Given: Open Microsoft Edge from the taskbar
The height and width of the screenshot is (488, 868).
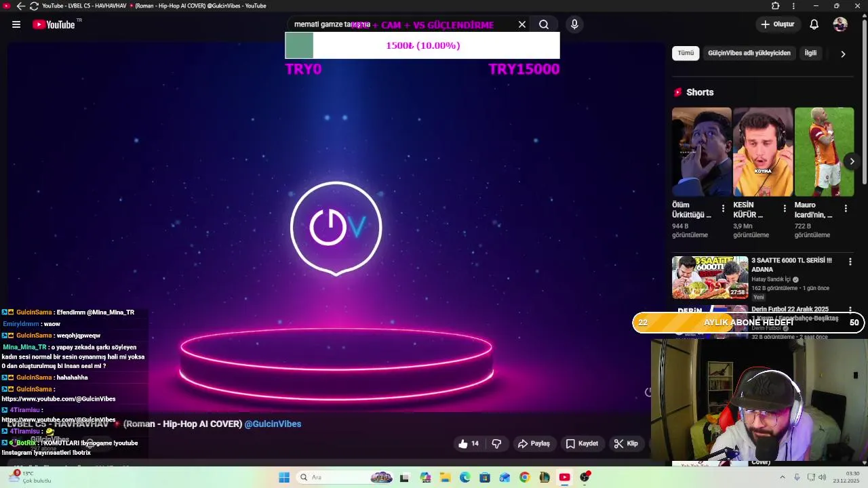Looking at the screenshot, I should (x=465, y=477).
